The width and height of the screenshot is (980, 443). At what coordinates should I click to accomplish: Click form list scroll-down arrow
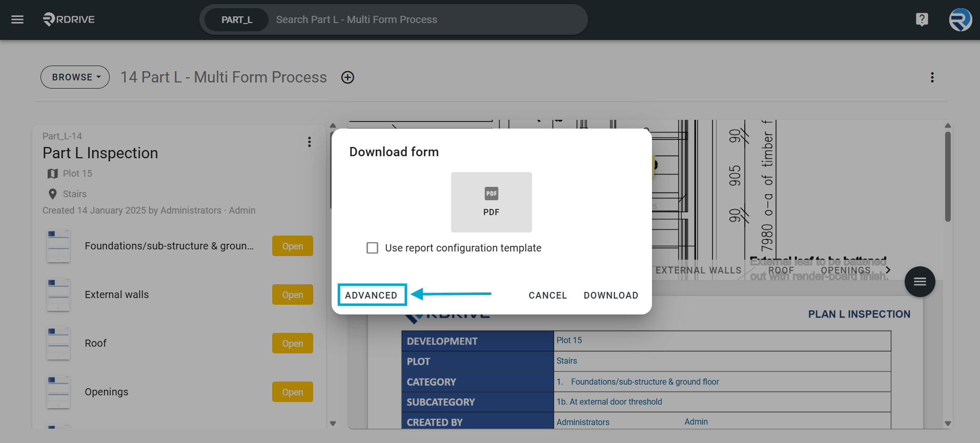pos(333,424)
